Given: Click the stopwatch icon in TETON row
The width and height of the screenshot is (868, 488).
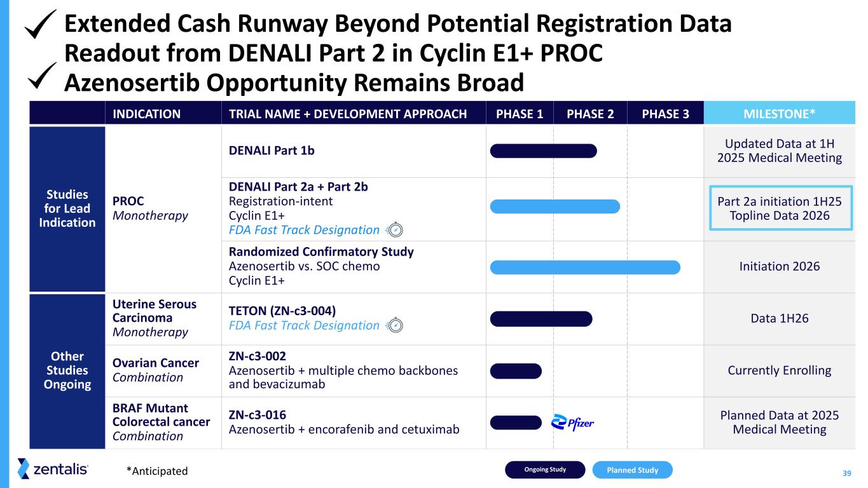Looking at the screenshot, I should click(x=395, y=325).
